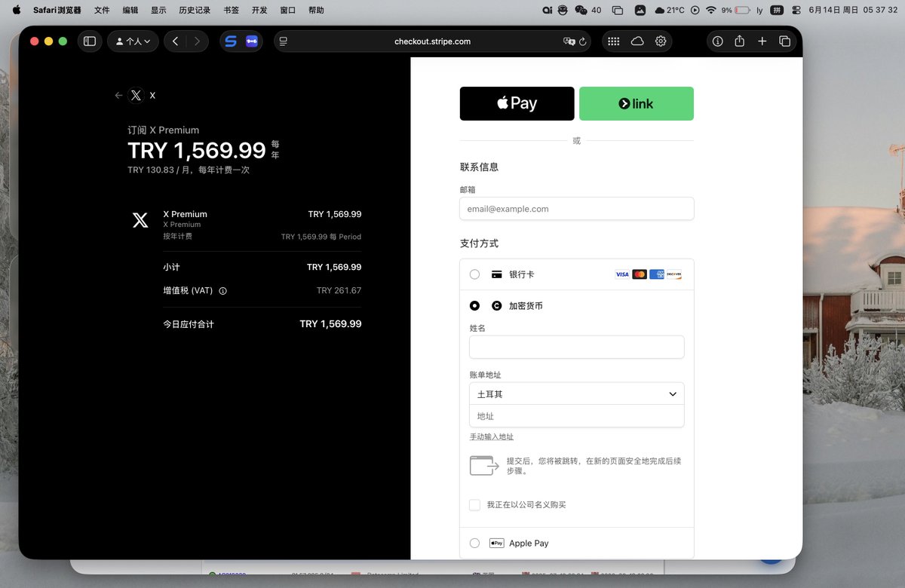This screenshot has height=588, width=905.
Task: Open the 开发 menu
Action: [259, 11]
